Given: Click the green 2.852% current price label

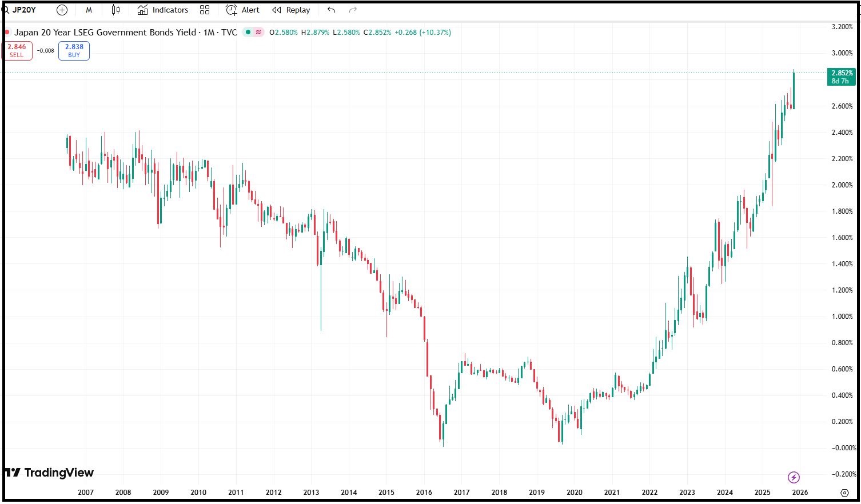Looking at the screenshot, I should 841,77.
